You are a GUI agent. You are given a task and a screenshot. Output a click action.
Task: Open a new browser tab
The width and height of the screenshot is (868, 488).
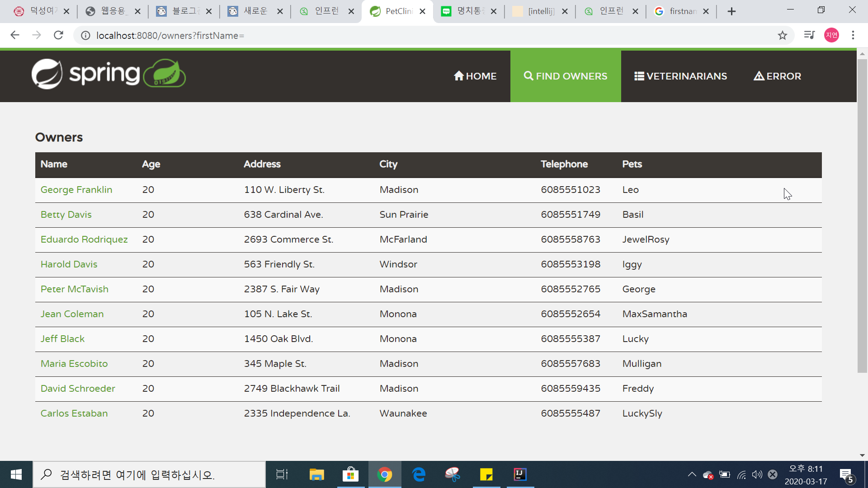[731, 11]
